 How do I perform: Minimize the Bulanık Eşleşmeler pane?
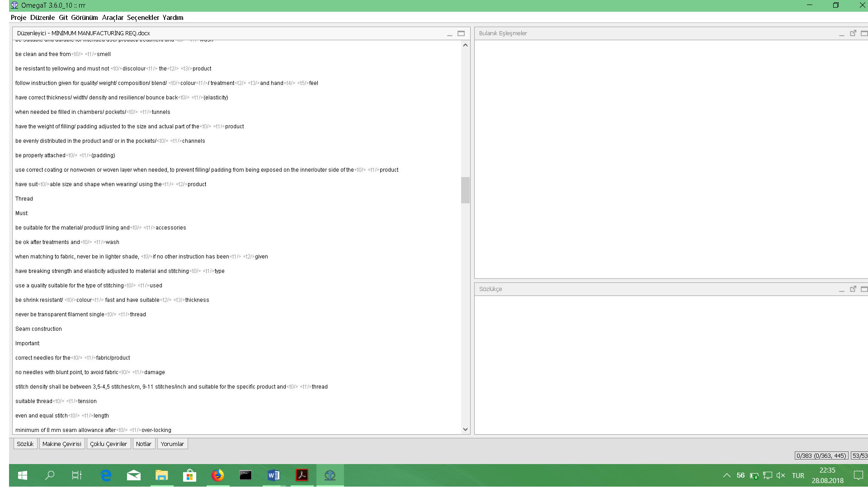(x=841, y=34)
